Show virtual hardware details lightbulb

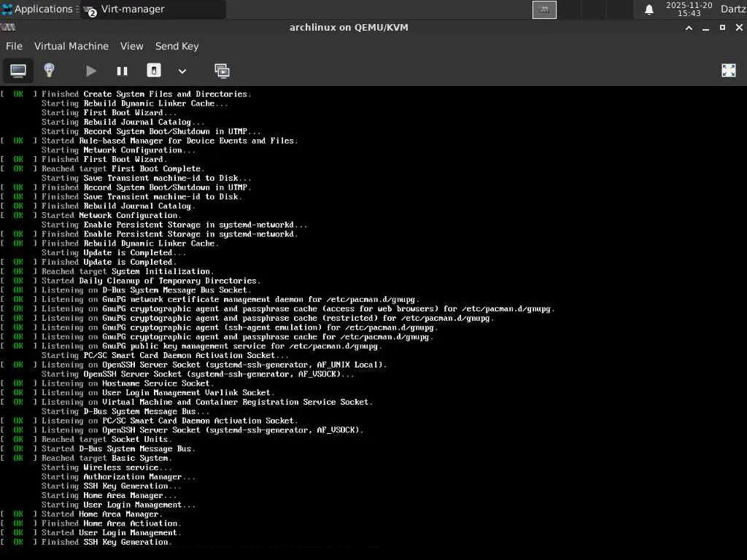(x=49, y=71)
